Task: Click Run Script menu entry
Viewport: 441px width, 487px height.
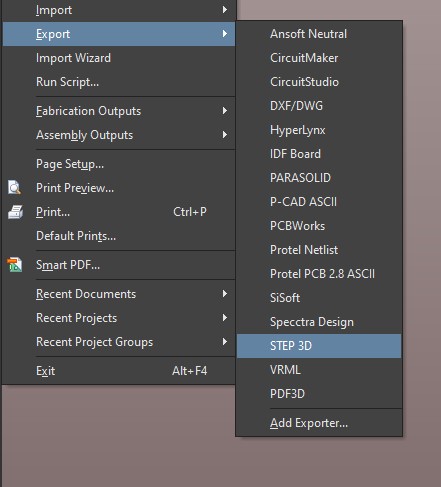Action: pos(119,82)
